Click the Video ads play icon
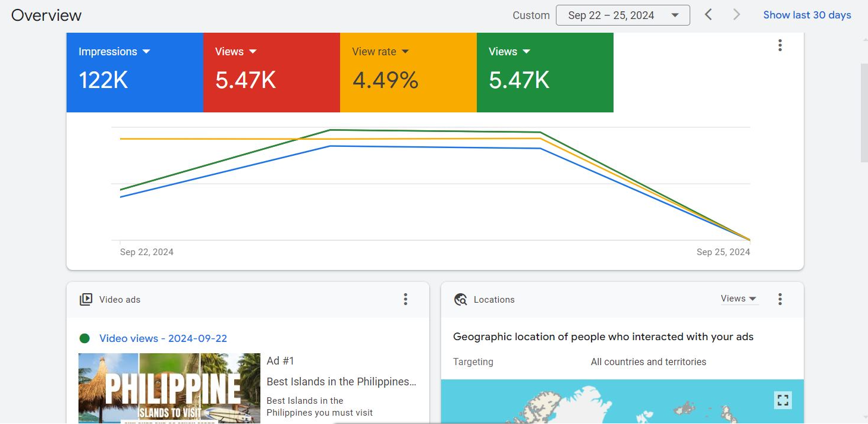The height and width of the screenshot is (424, 868). coord(86,300)
